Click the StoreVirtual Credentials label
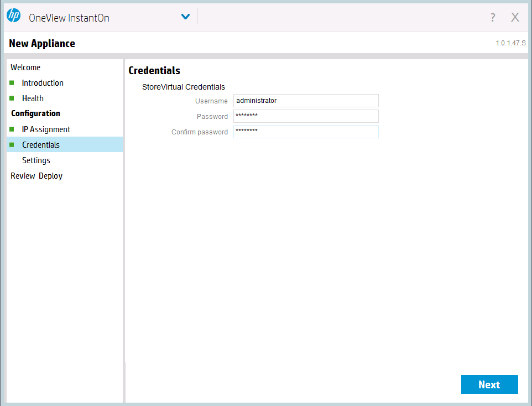This screenshot has width=532, height=406. pos(184,87)
